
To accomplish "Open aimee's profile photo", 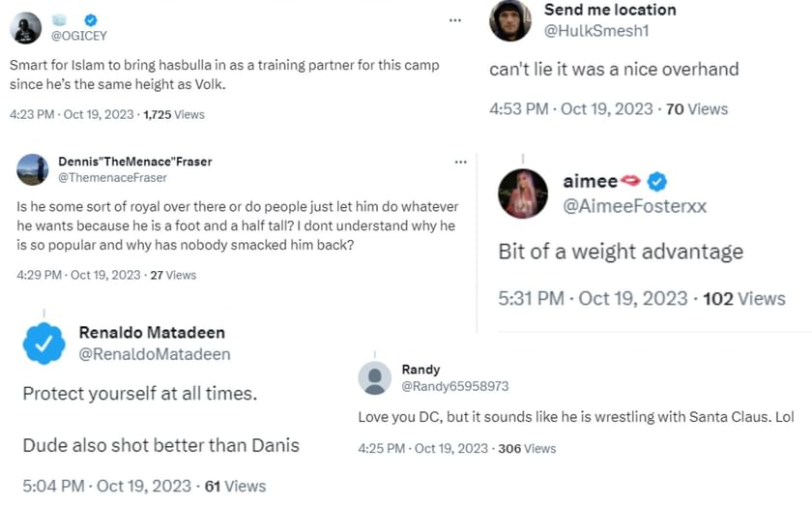I will [523, 193].
